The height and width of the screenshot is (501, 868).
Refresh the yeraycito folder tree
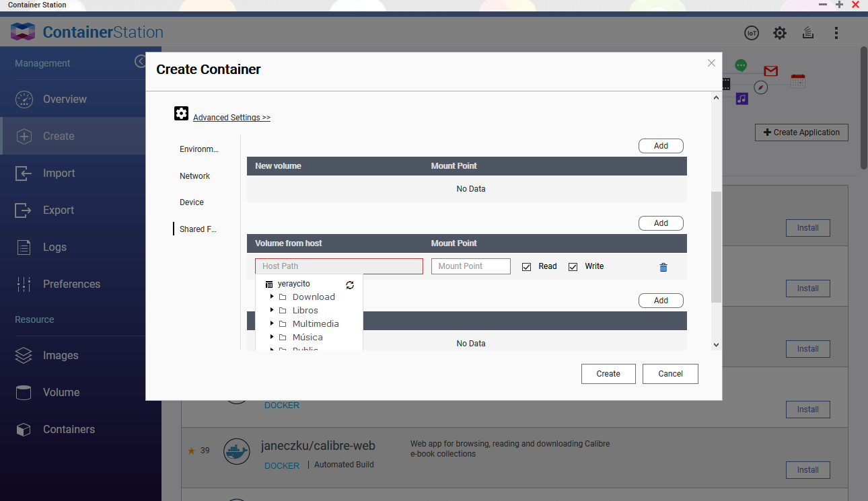pos(350,284)
